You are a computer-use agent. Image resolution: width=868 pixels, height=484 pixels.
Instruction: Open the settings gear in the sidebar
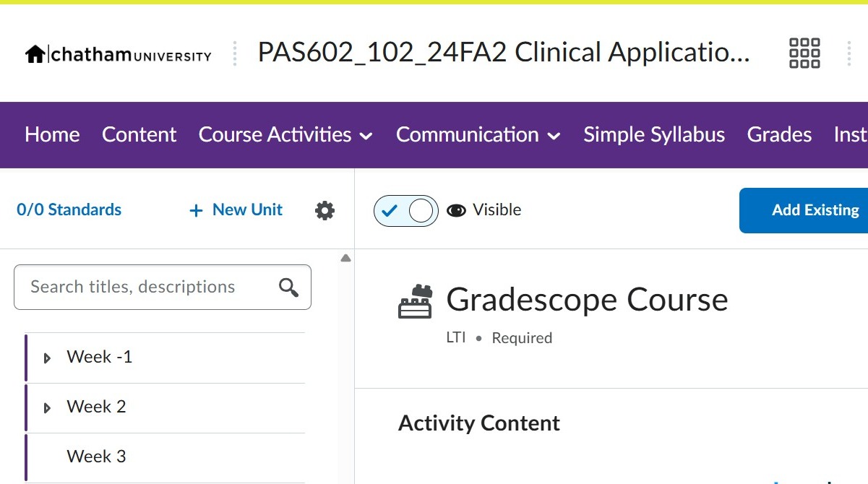tap(325, 210)
